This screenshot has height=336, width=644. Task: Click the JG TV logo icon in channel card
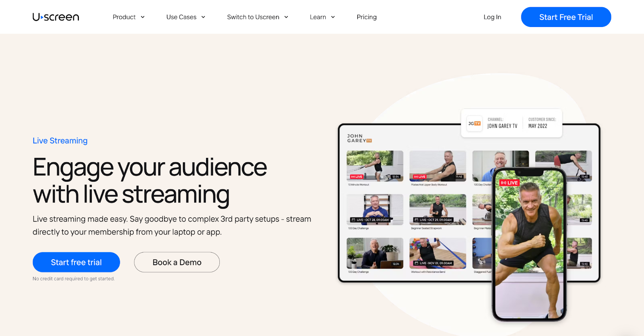pos(475,123)
